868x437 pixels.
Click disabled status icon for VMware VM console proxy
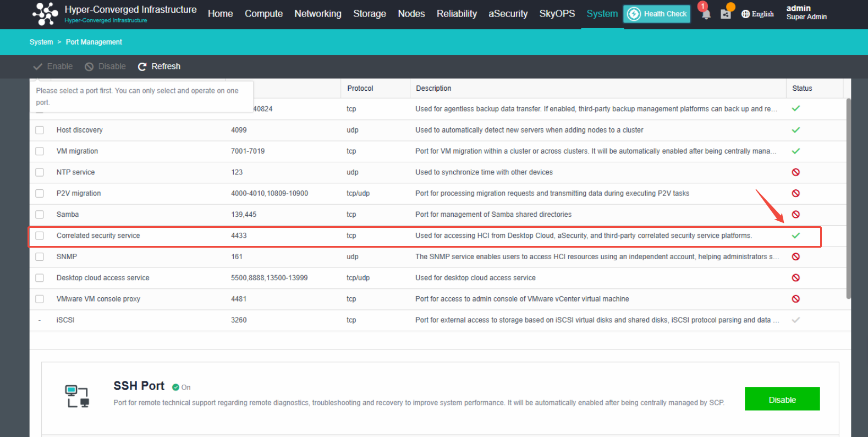coord(795,299)
